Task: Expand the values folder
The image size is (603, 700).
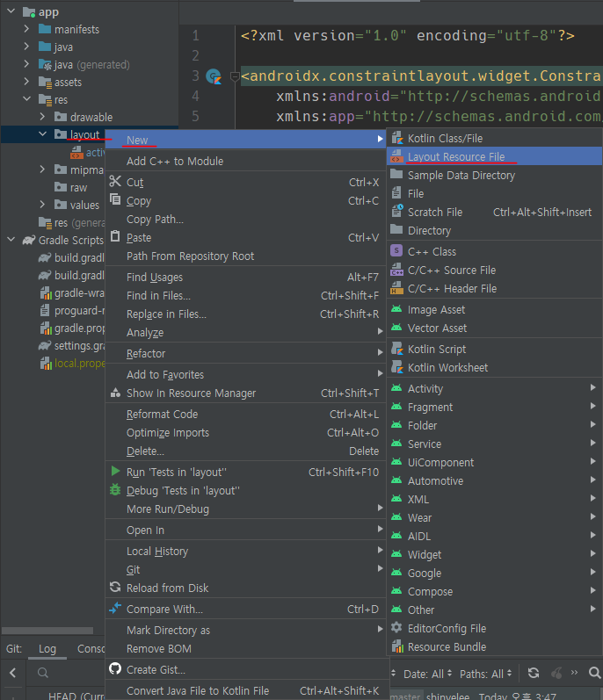Action: pos(42,205)
